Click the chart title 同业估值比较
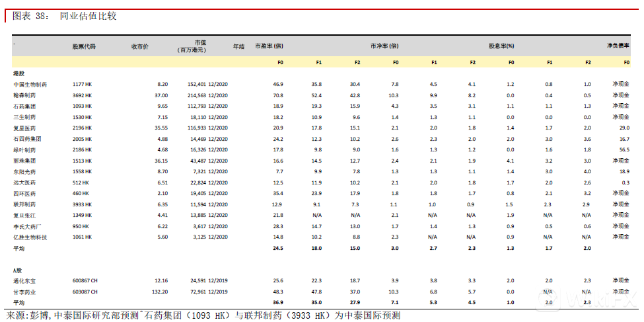644x322 pixels. pos(88,16)
